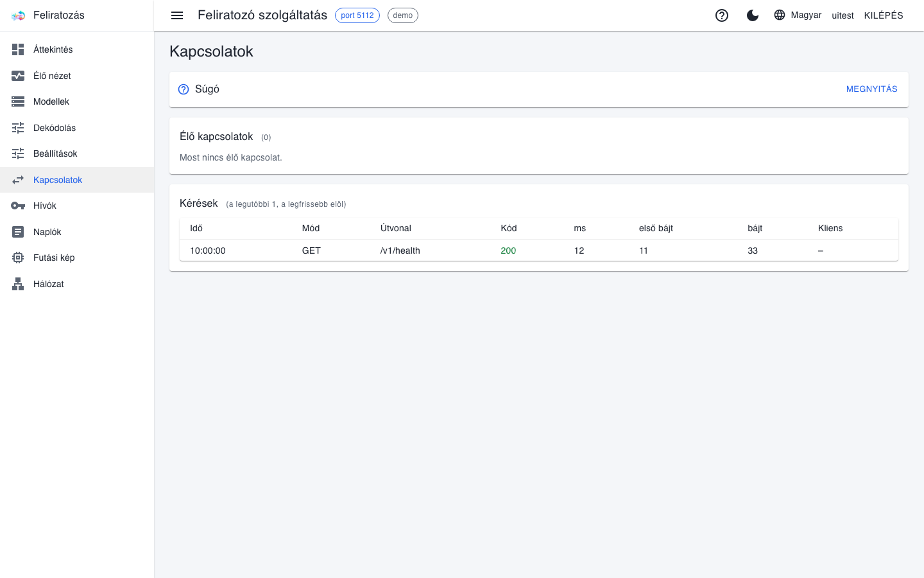Go to Naplók in the sidebar
Viewport: 924px width, 578px height.
77,232
